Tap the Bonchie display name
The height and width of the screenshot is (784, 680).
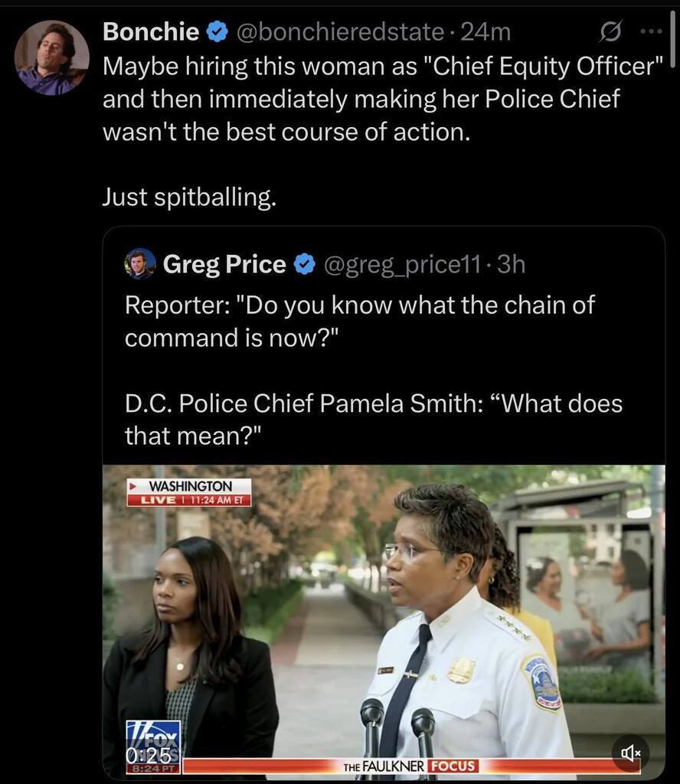pos(151,32)
